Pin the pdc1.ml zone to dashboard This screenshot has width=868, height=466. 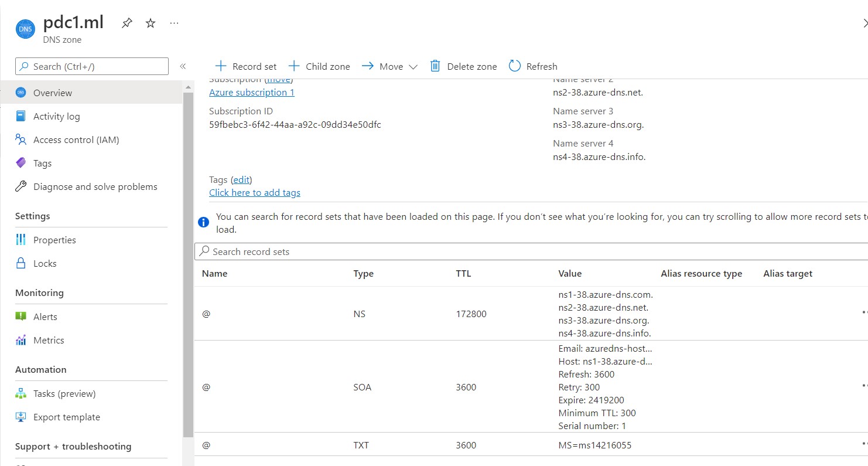(x=127, y=23)
